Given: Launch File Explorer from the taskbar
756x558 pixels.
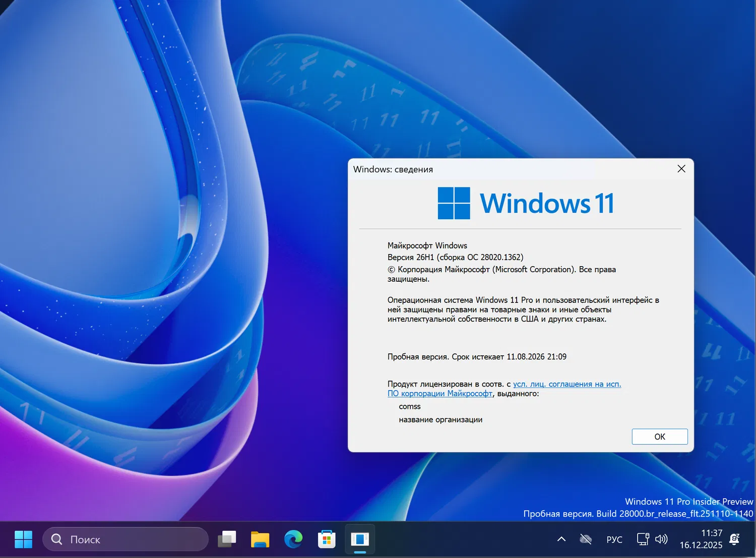Looking at the screenshot, I should (260, 539).
